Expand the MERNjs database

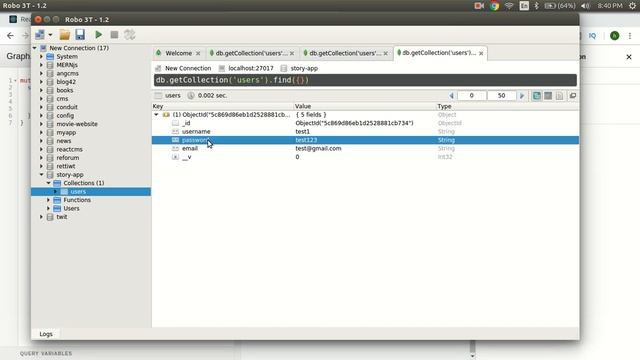click(42, 65)
